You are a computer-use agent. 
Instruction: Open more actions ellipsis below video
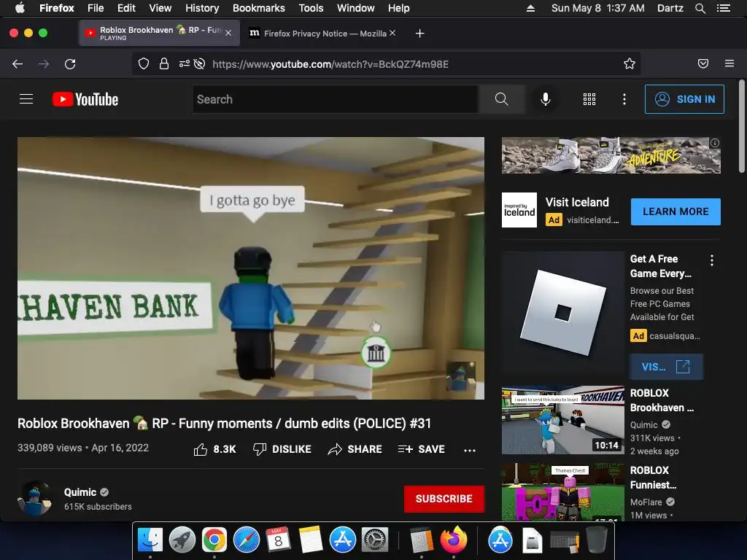point(470,450)
